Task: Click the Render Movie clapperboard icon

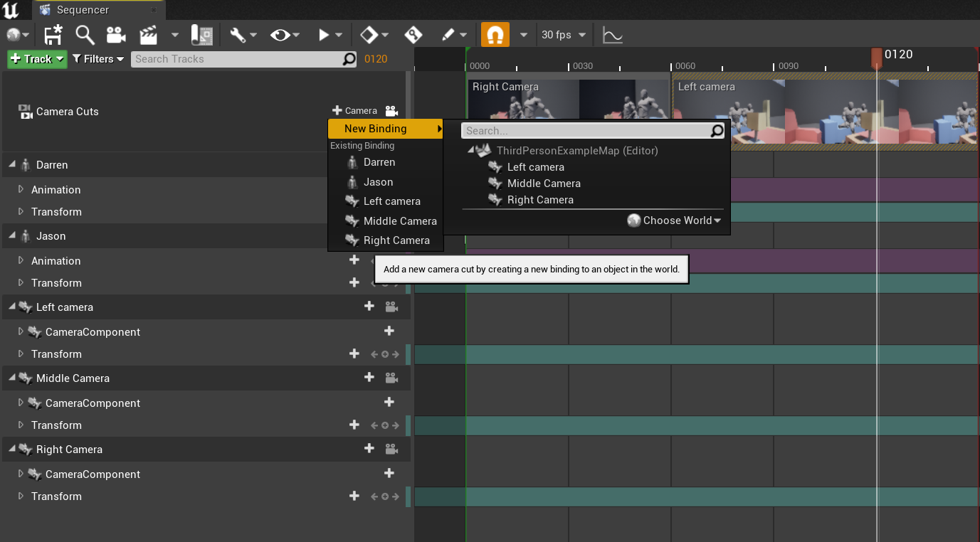Action: [149, 35]
